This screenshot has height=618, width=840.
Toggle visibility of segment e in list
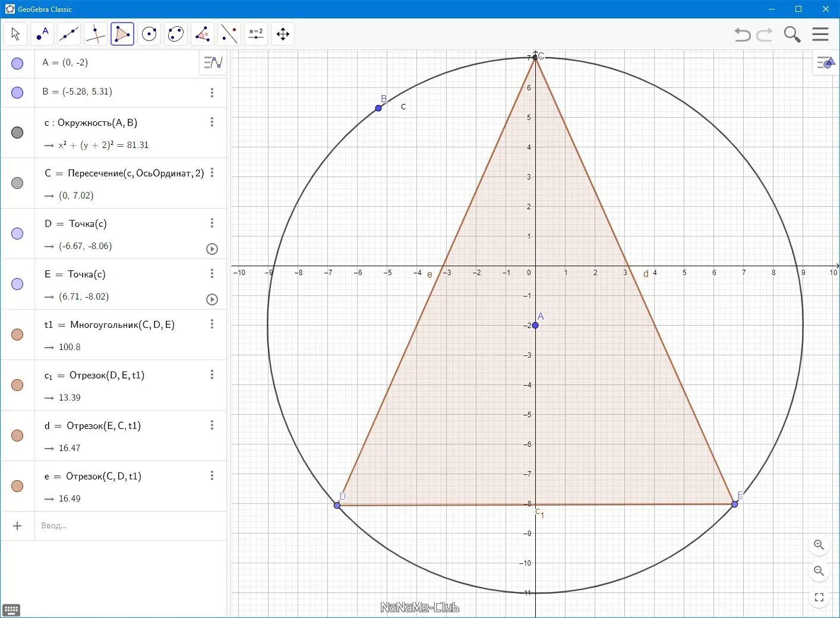17,486
